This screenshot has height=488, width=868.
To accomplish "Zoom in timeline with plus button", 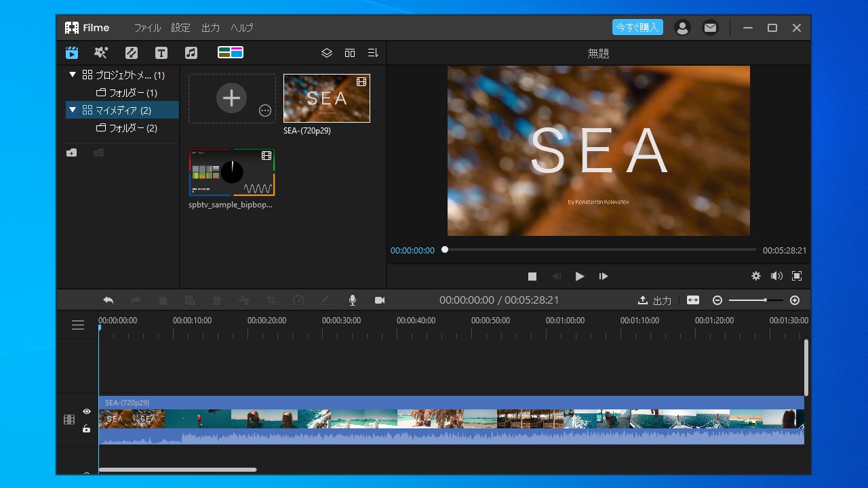I will click(795, 300).
